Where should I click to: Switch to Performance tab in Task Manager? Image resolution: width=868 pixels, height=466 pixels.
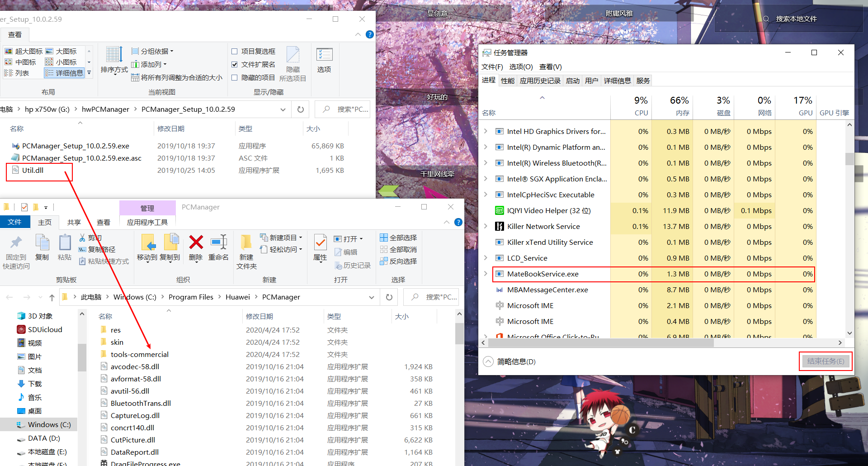[x=508, y=81]
